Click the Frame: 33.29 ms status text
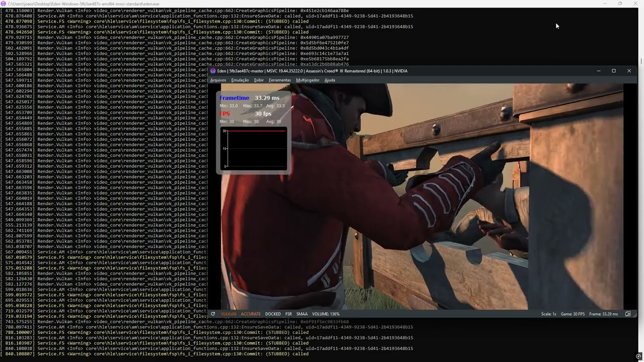The image size is (644, 362). tap(603, 314)
